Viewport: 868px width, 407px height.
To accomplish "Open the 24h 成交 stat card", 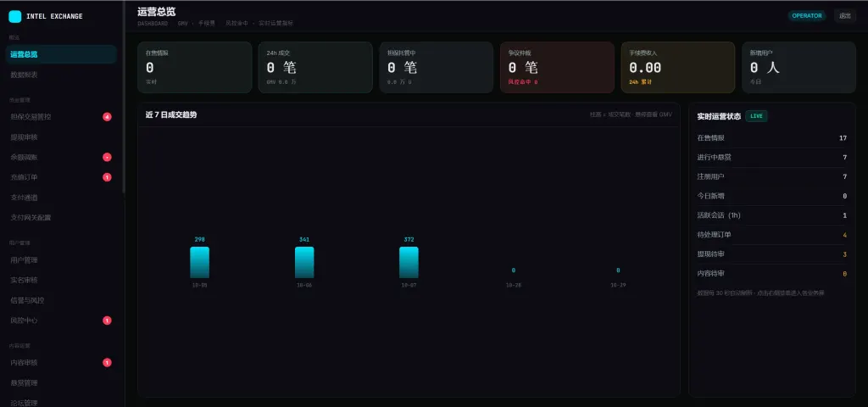I will tap(315, 68).
